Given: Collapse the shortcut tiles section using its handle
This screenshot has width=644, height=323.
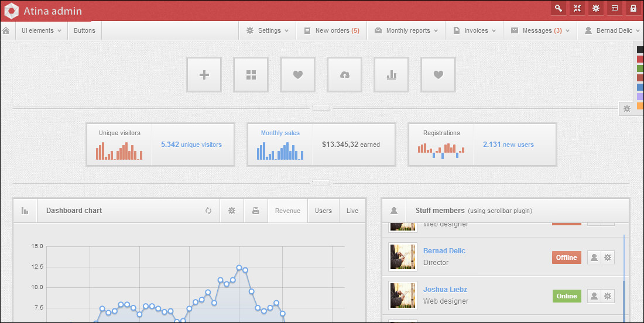Looking at the screenshot, I should click(x=321, y=108).
